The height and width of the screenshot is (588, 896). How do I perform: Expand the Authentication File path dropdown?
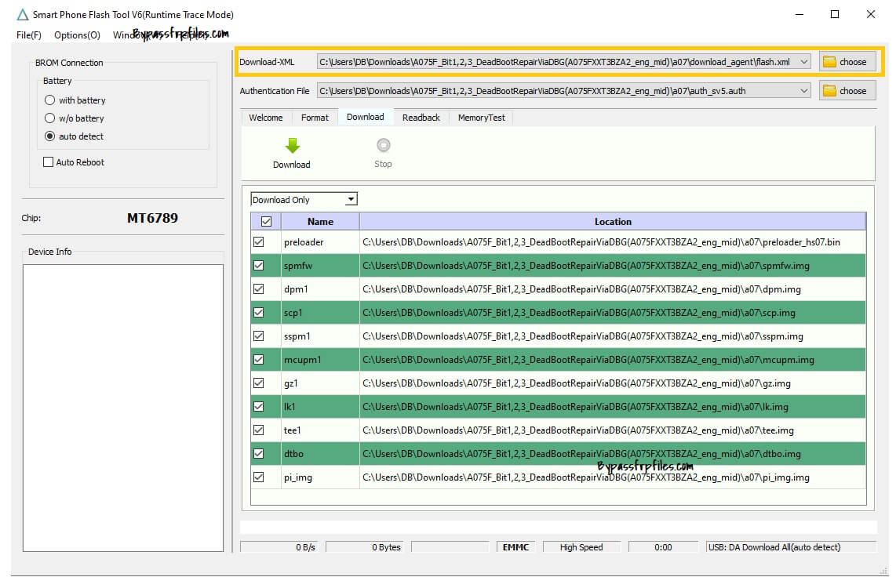[x=803, y=91]
